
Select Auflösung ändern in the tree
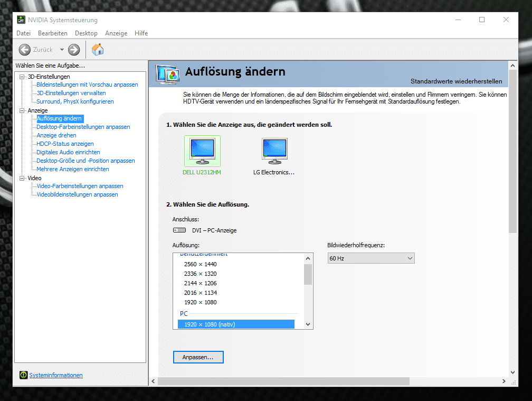click(59, 118)
